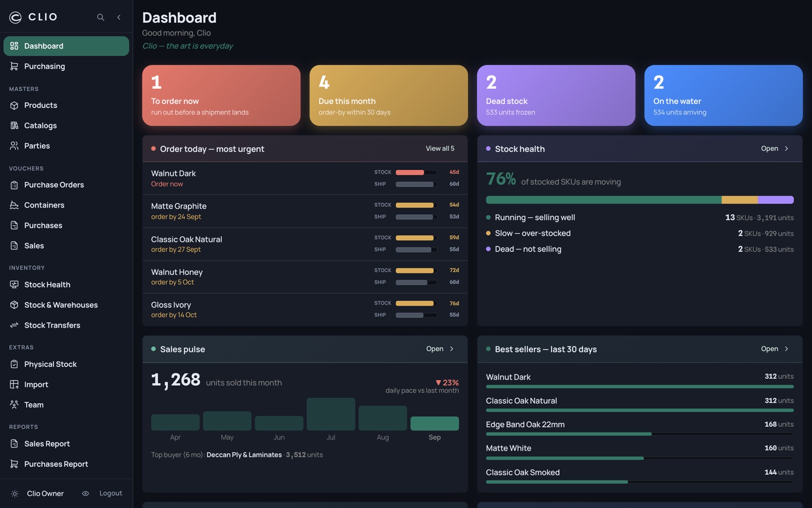Click the Jul bar in Sales pulse chart
Screen dimensions: 812x508
click(x=331, y=414)
